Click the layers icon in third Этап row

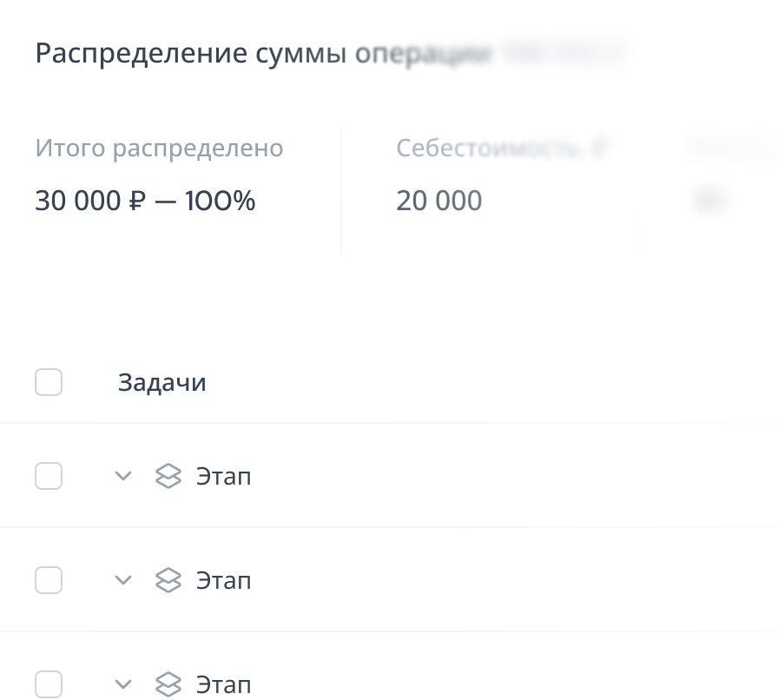168,683
